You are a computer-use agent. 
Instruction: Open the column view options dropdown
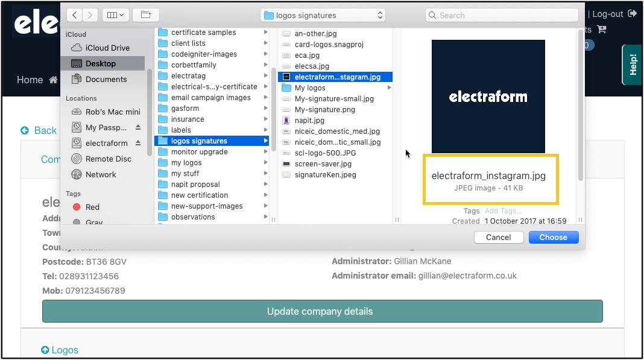coord(115,15)
